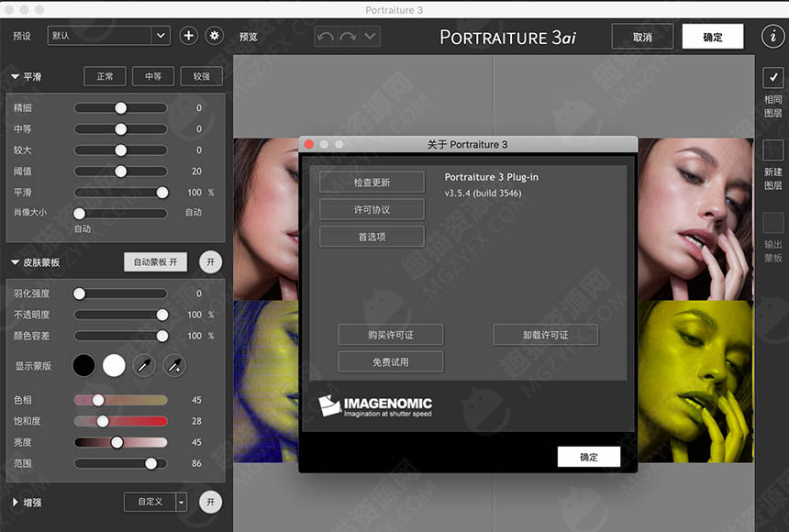789x532 pixels.
Task: Click the 精细 slider handle
Action: [121, 107]
